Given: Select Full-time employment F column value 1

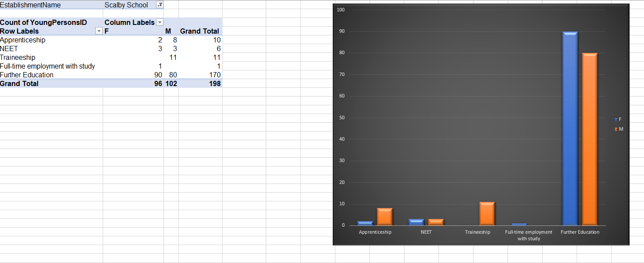Looking at the screenshot, I should pos(133,66).
